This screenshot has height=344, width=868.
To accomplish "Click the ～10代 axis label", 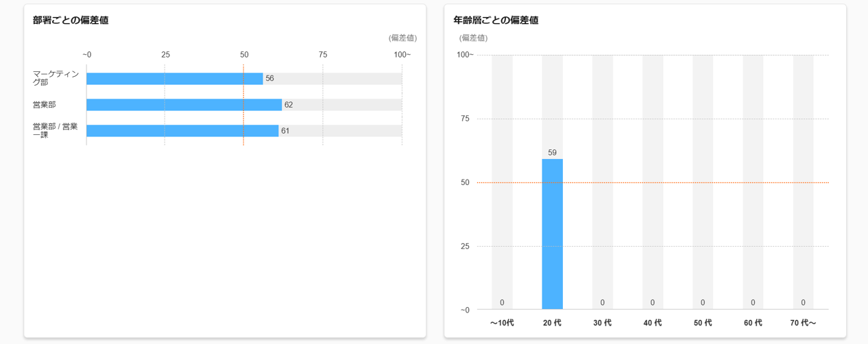I will (x=502, y=323).
